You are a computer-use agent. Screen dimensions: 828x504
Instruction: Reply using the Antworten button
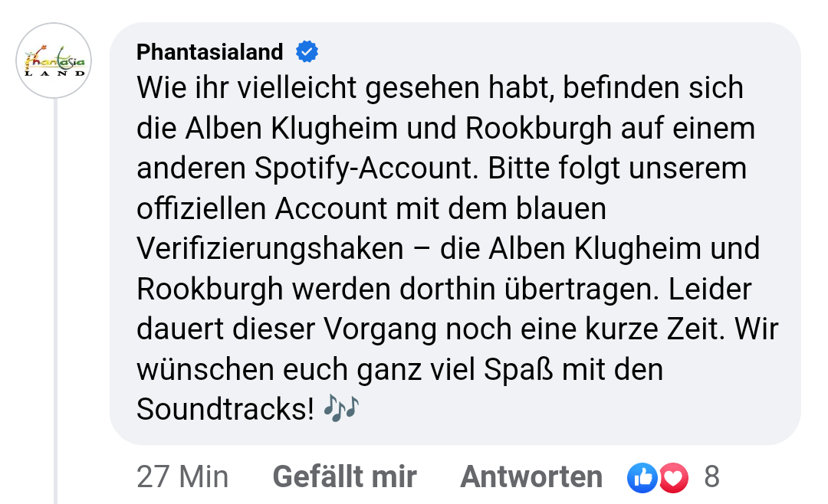(531, 476)
